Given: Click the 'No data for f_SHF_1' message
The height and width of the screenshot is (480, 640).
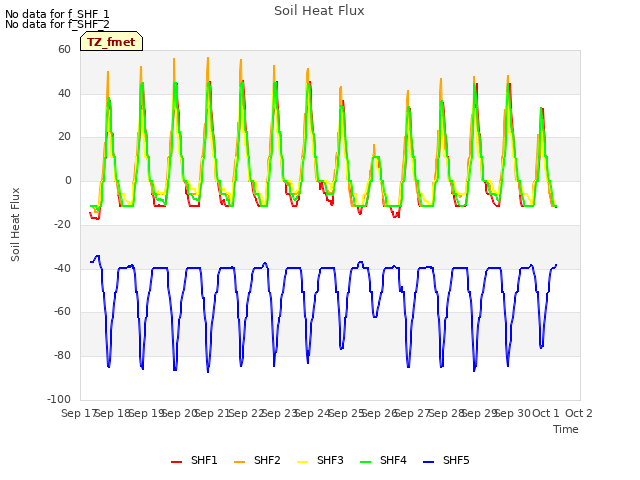Looking at the screenshot, I should point(57,14).
